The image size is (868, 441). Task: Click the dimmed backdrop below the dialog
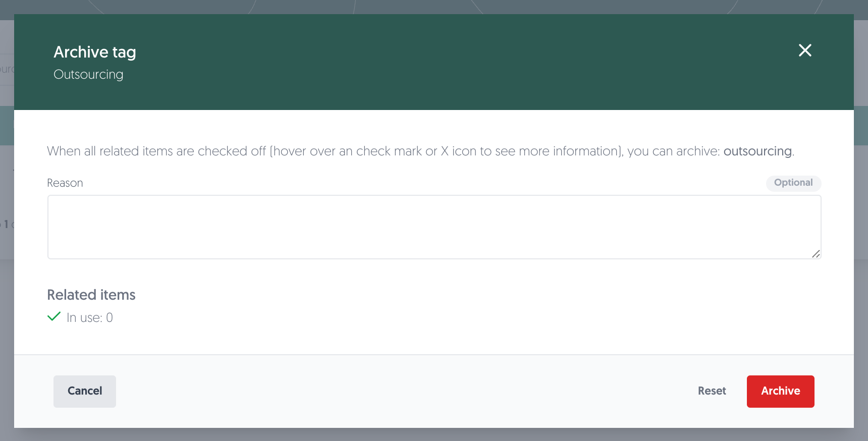tap(434, 435)
